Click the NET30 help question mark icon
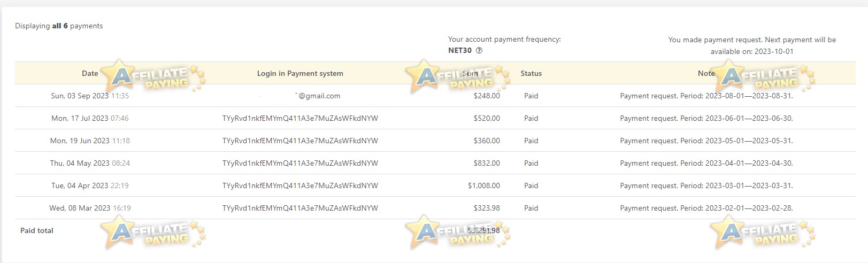 (x=479, y=51)
